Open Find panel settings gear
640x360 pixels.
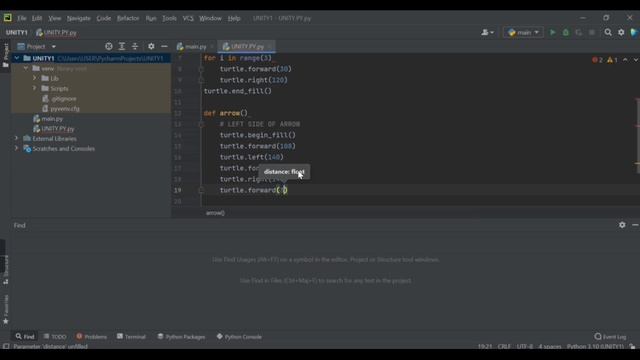(x=622, y=225)
